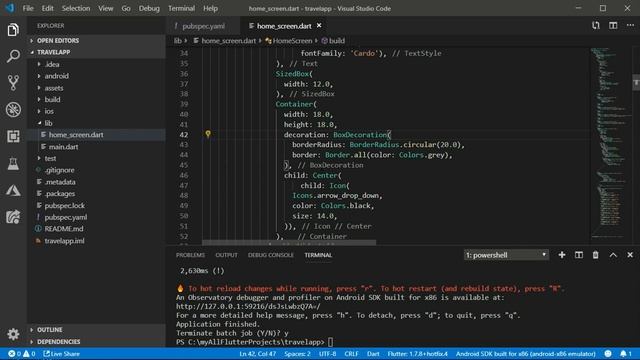Switch to the OUTPUT panel tab

point(226,255)
